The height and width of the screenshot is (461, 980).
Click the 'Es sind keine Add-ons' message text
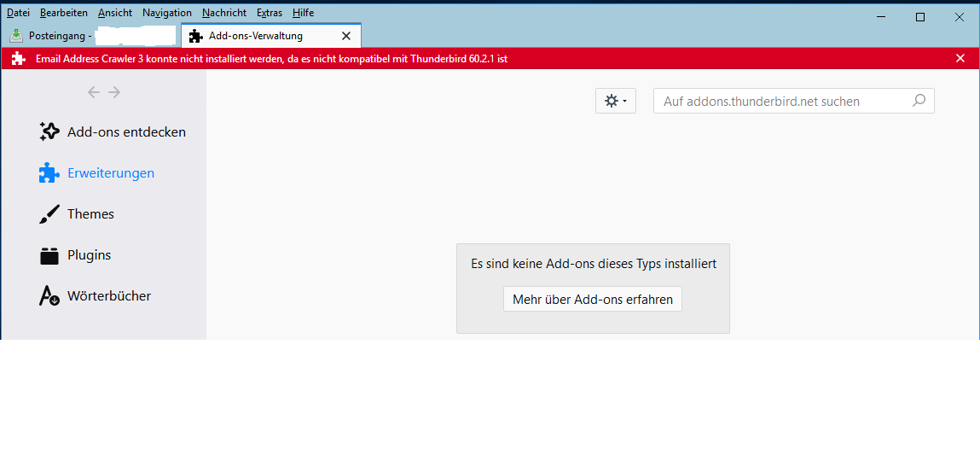pyautogui.click(x=593, y=264)
